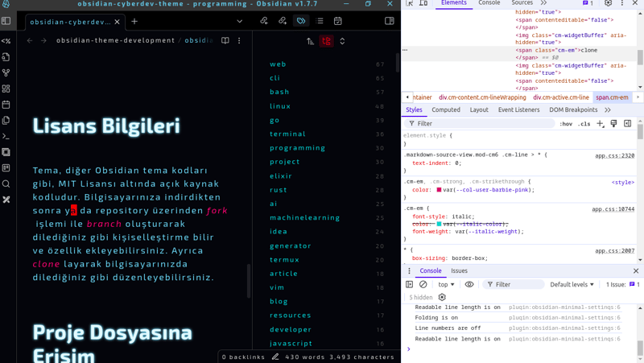Open the crossed tools ribbon icon
Image resolution: width=644 pixels, height=363 pixels.
pos(6,200)
